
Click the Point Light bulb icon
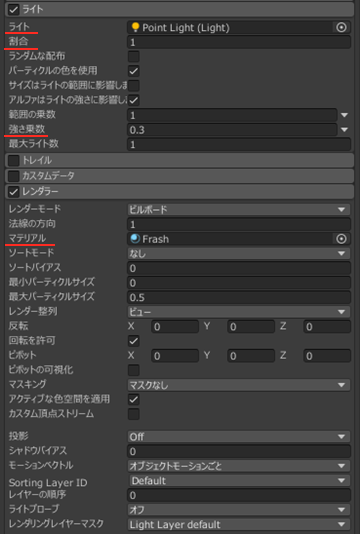[135, 27]
